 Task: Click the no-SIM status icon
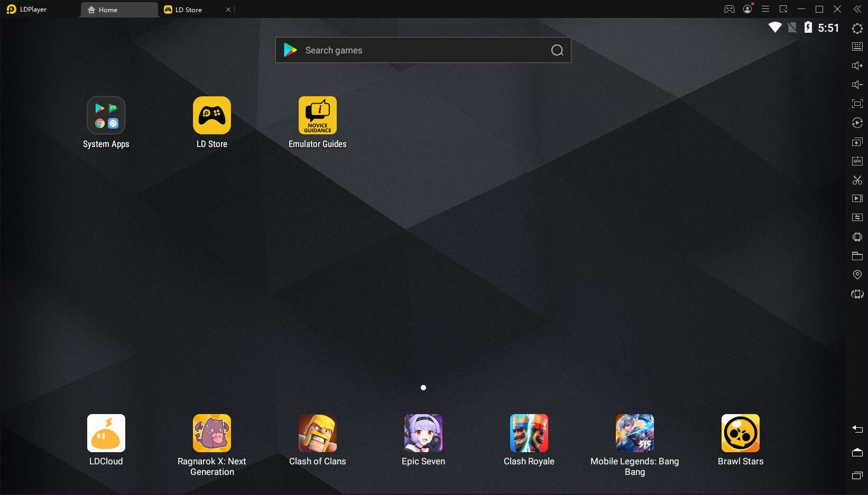[792, 27]
